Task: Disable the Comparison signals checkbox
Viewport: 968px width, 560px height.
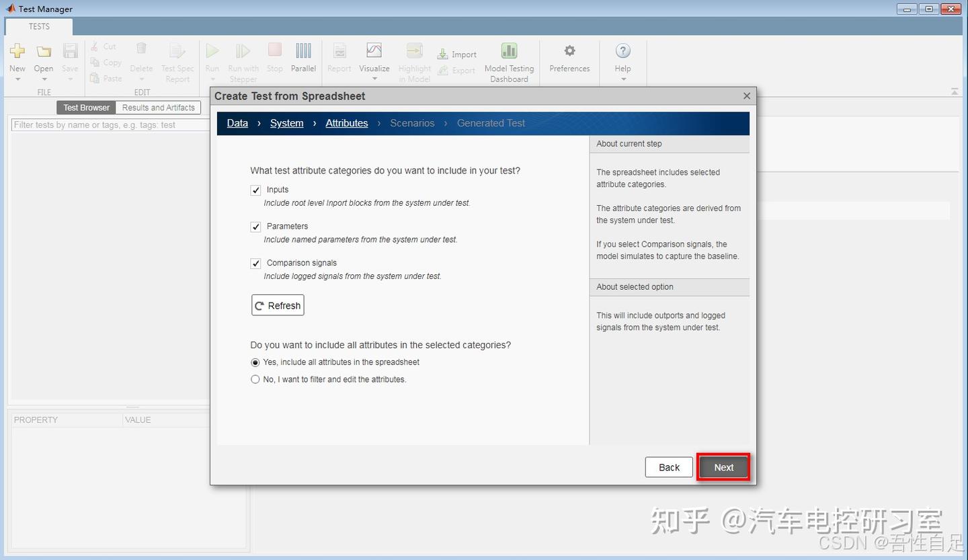Action: (255, 263)
